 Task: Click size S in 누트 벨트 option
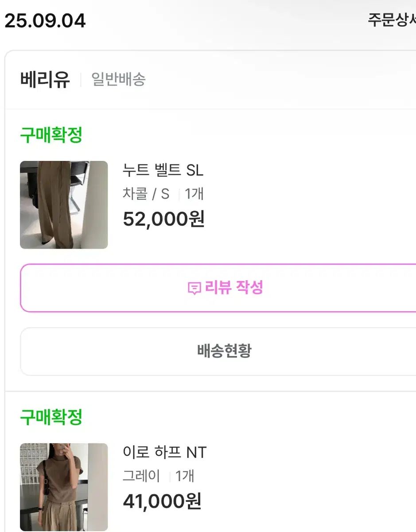(165, 194)
